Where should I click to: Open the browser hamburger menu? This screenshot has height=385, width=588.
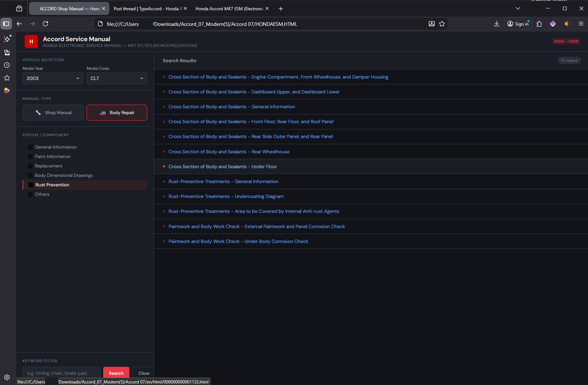581,24
